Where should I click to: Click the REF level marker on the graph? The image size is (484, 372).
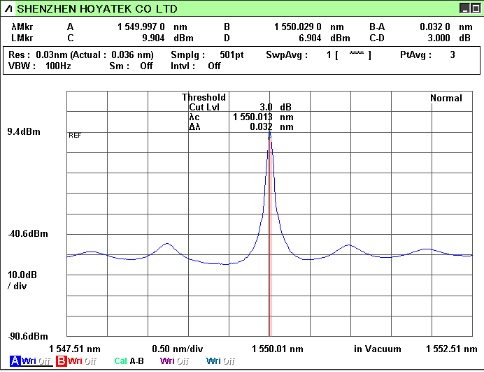(x=75, y=136)
